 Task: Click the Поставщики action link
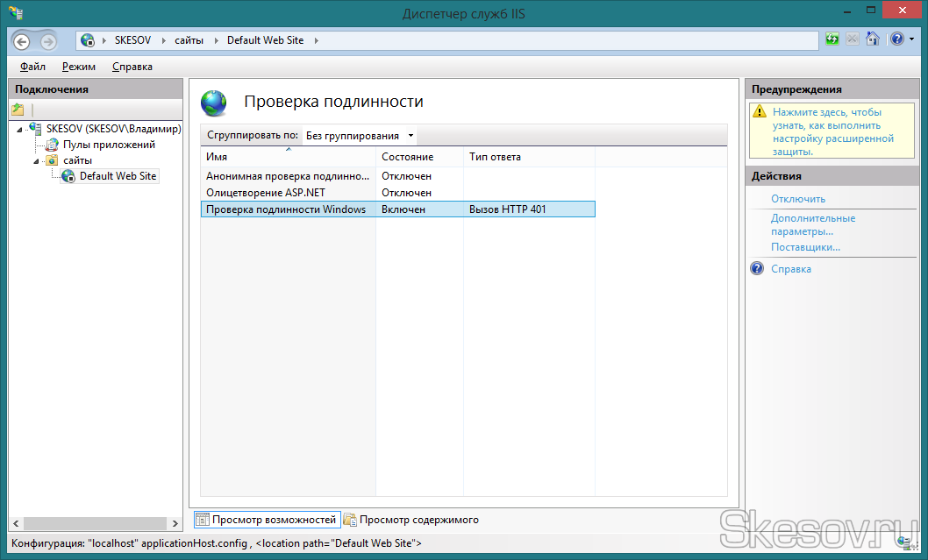[805, 247]
